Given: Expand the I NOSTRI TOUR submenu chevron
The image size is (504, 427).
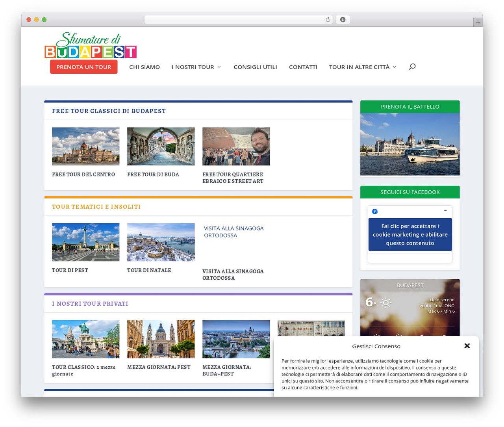Looking at the screenshot, I should pyautogui.click(x=219, y=67).
